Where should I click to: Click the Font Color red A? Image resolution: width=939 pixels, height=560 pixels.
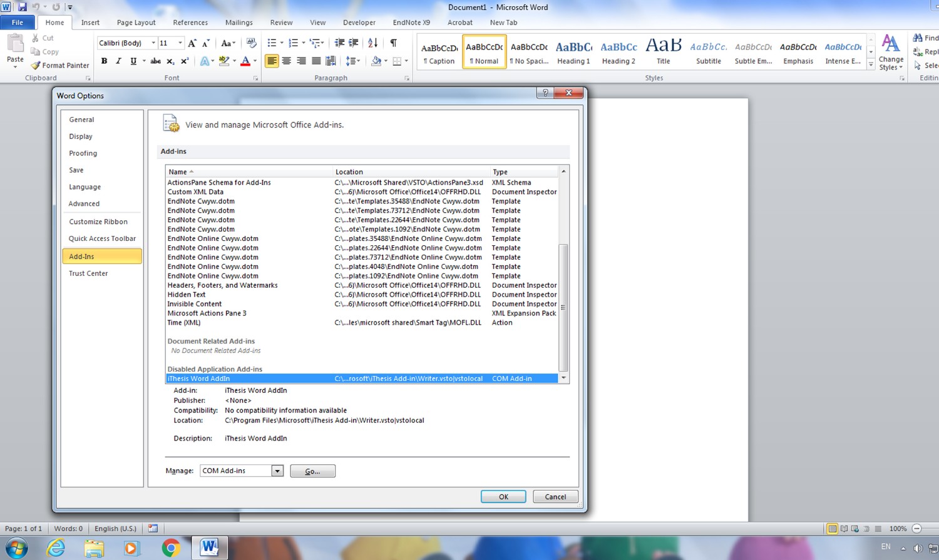click(245, 61)
